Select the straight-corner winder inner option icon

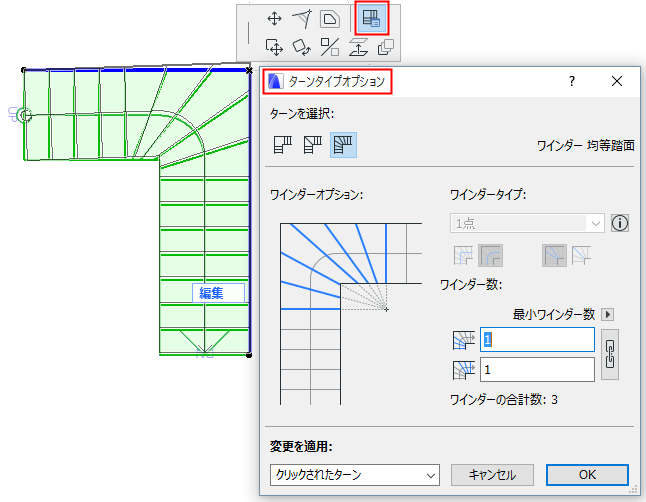tap(463, 256)
